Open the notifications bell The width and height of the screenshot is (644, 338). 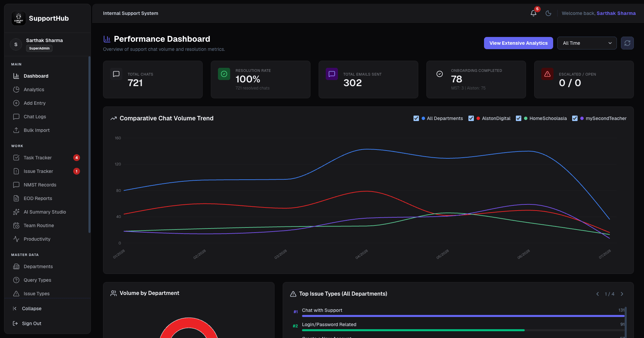click(534, 13)
